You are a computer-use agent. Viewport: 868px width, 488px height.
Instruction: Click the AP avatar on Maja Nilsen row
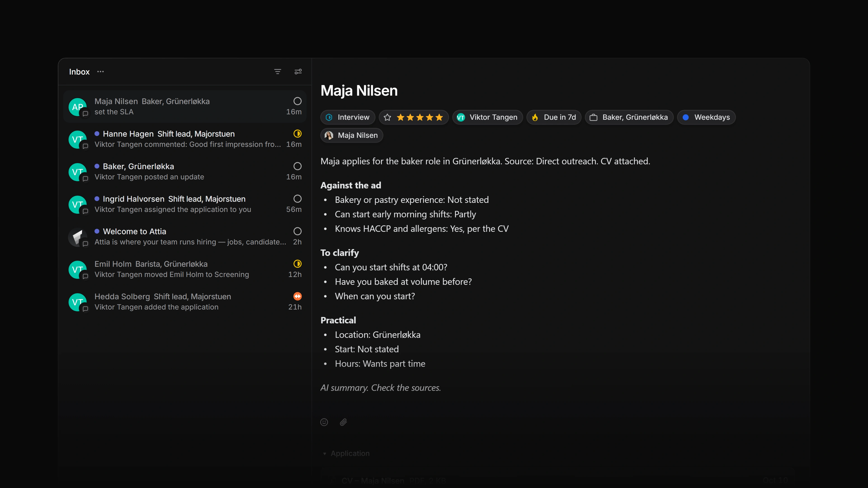78,107
